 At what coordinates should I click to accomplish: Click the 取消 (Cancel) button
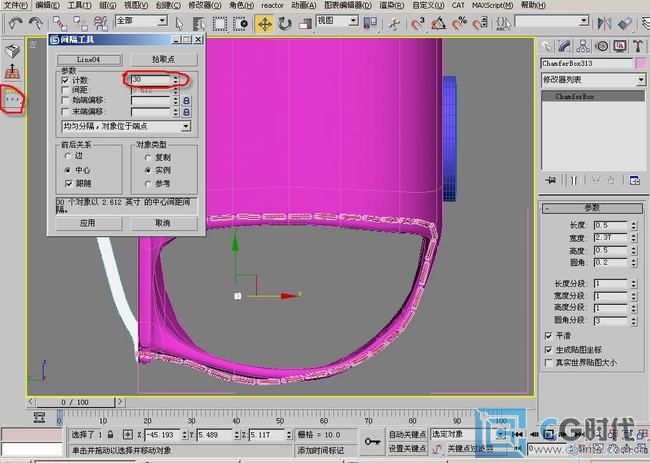tap(163, 223)
